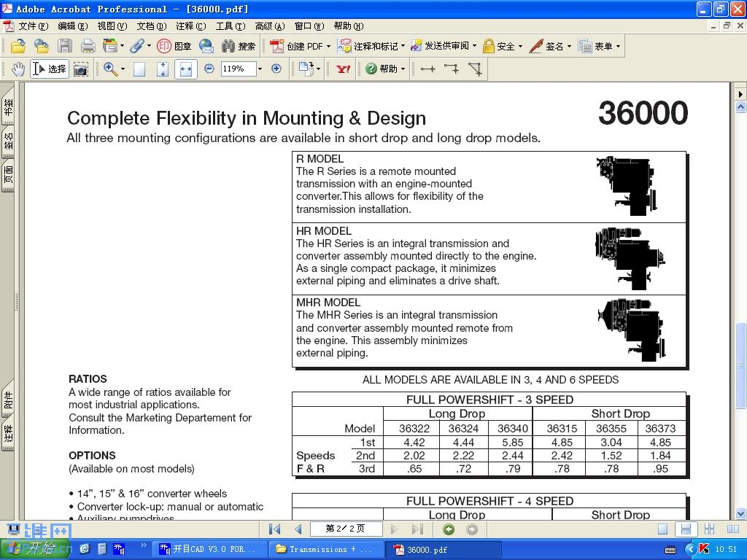This screenshot has width=747, height=560.
Task: Expand the 注释和标记 dropdown
Action: 403,46
